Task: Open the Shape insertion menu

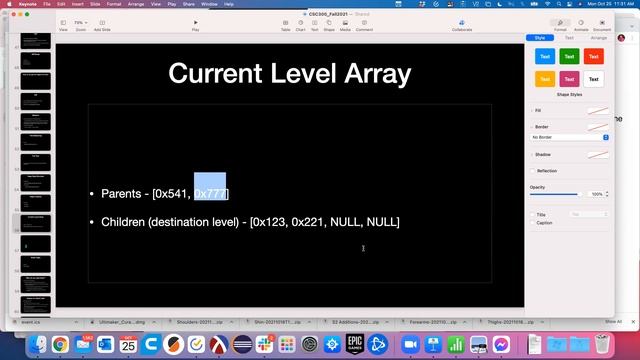Action: [x=329, y=25]
